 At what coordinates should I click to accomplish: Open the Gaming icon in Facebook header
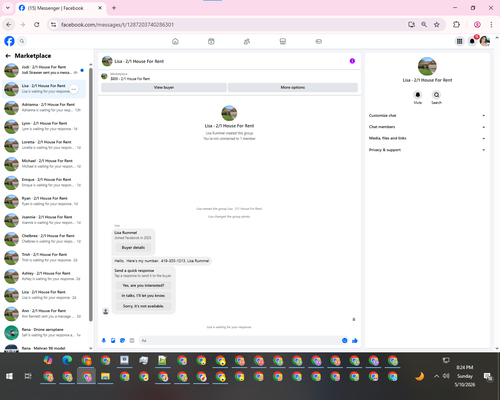(x=319, y=41)
